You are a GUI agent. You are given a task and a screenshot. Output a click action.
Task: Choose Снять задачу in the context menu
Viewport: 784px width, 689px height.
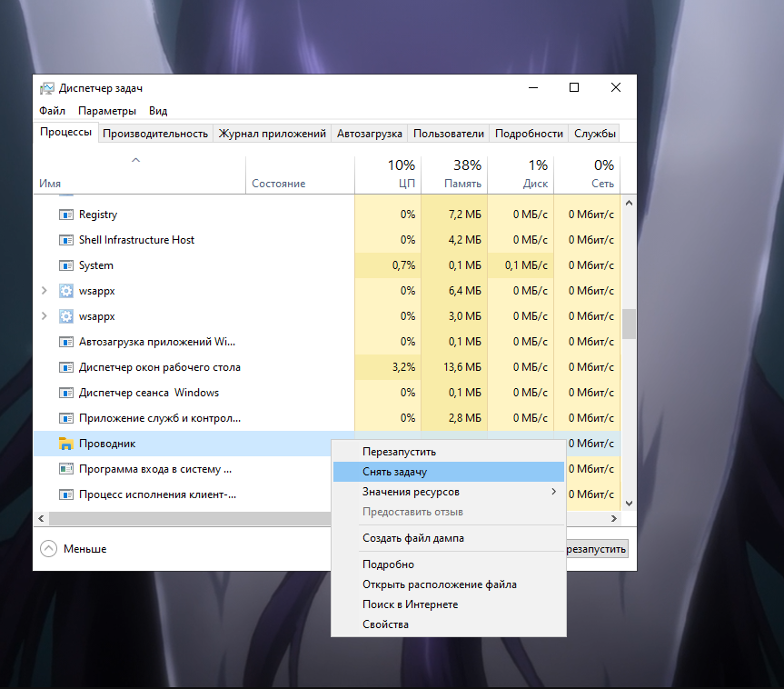(449, 472)
